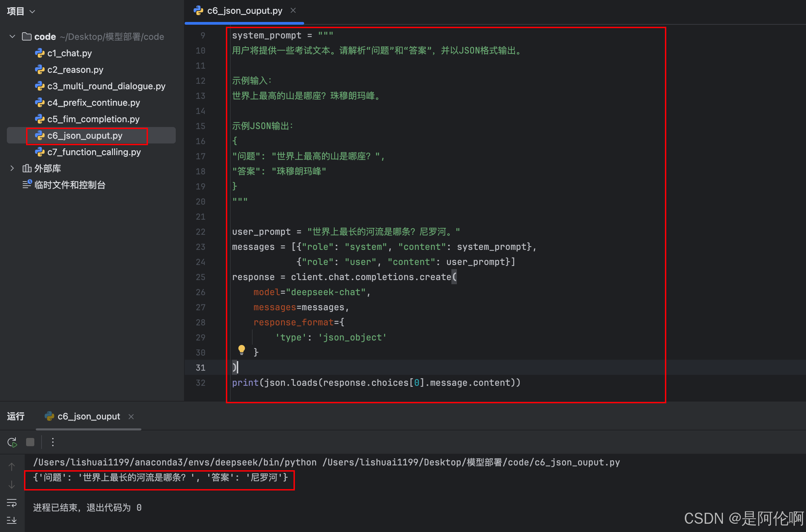Click the yellow lightbulb intention icon

[242, 350]
